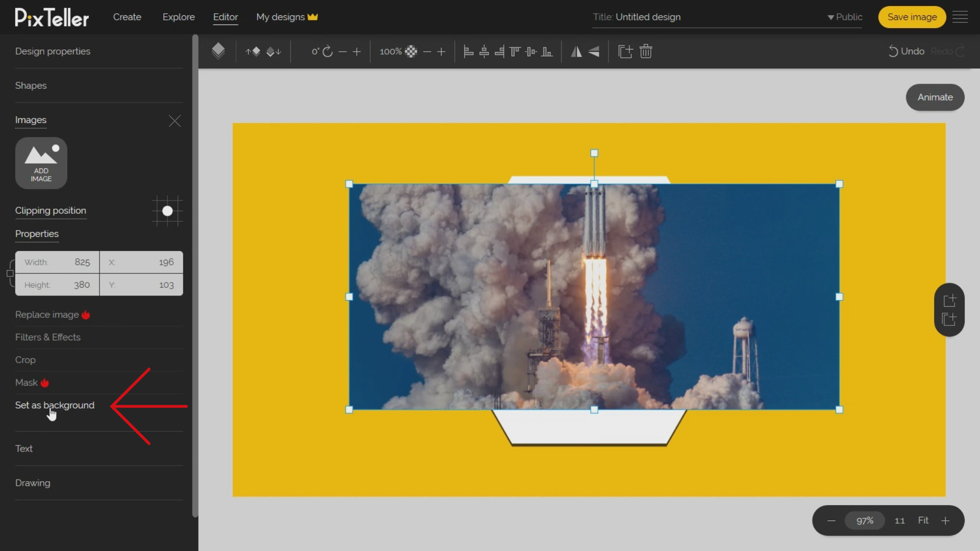Click the opacity checkerboard icon
The width and height of the screenshot is (980, 551).
click(x=411, y=52)
